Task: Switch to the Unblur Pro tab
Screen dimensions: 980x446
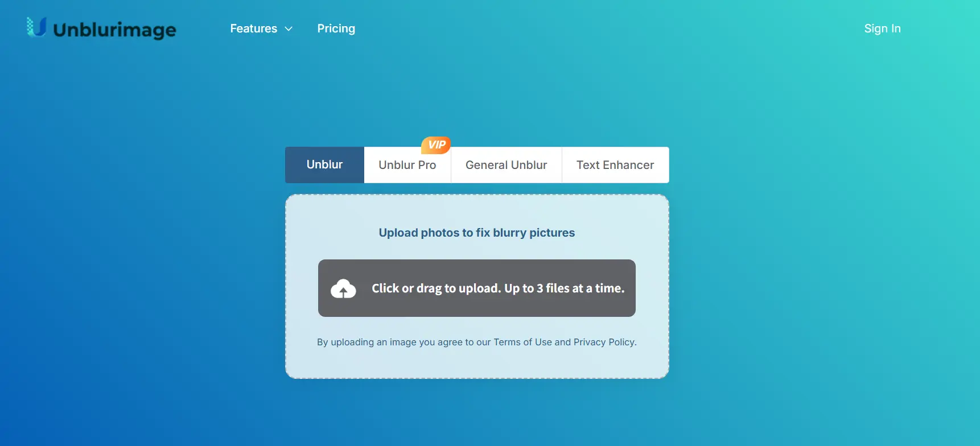Action: 407,165
